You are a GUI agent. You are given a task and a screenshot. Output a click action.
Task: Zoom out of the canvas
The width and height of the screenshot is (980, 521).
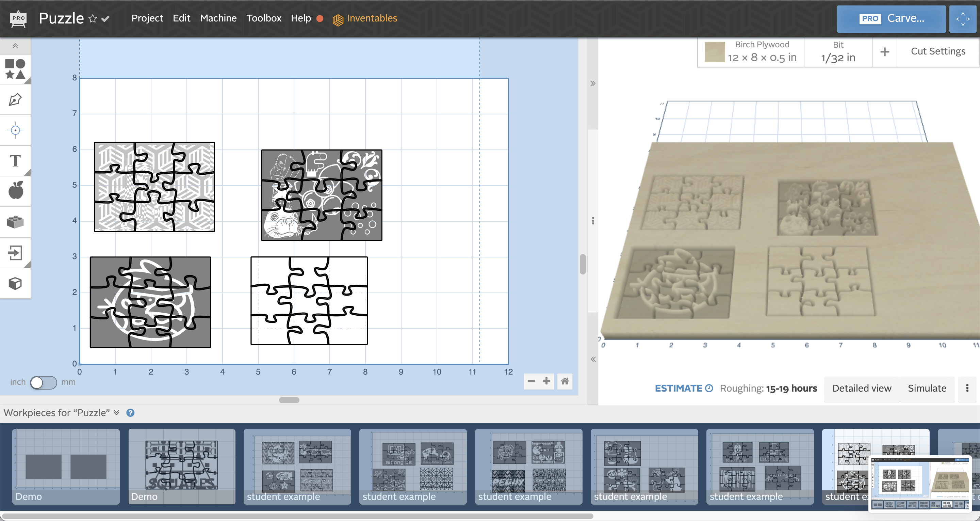(531, 381)
